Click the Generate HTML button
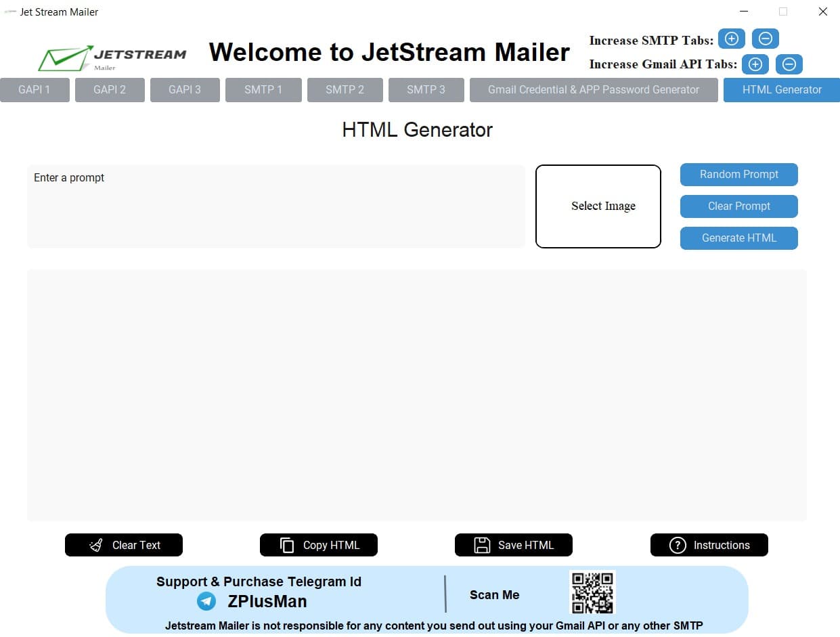This screenshot has height=637, width=840. point(739,238)
